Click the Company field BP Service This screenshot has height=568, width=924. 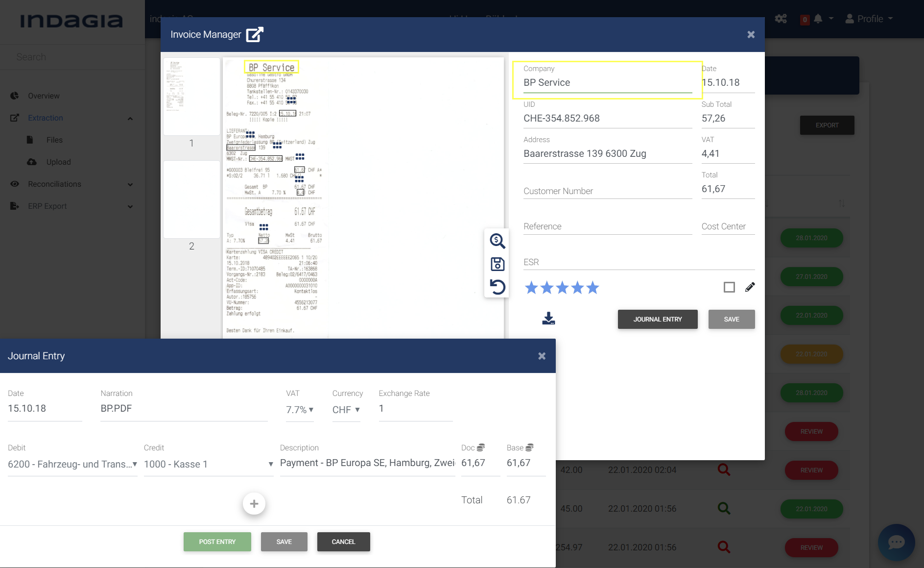tap(608, 82)
